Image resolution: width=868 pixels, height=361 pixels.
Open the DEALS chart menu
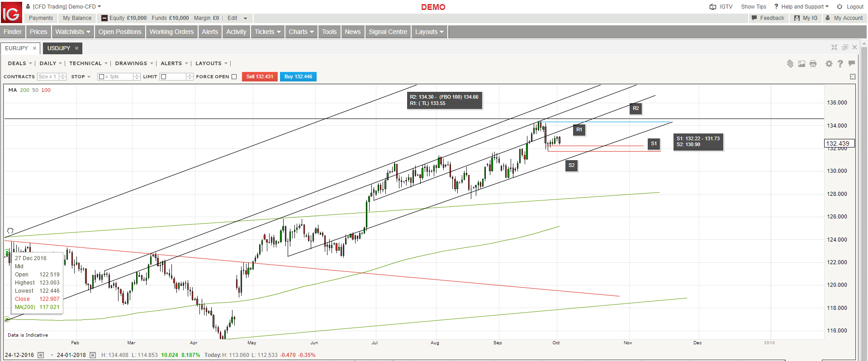(x=20, y=63)
